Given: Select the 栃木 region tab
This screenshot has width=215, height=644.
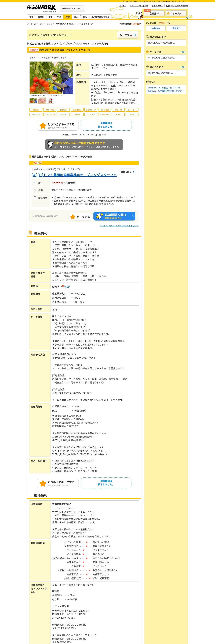Looking at the screenshot, I should coord(76,17).
